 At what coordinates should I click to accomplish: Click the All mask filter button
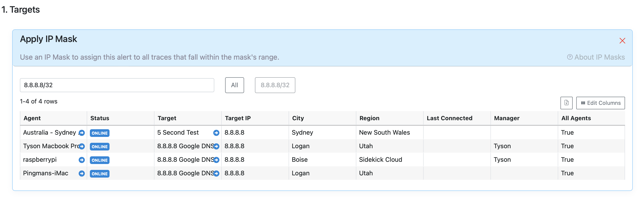234,85
